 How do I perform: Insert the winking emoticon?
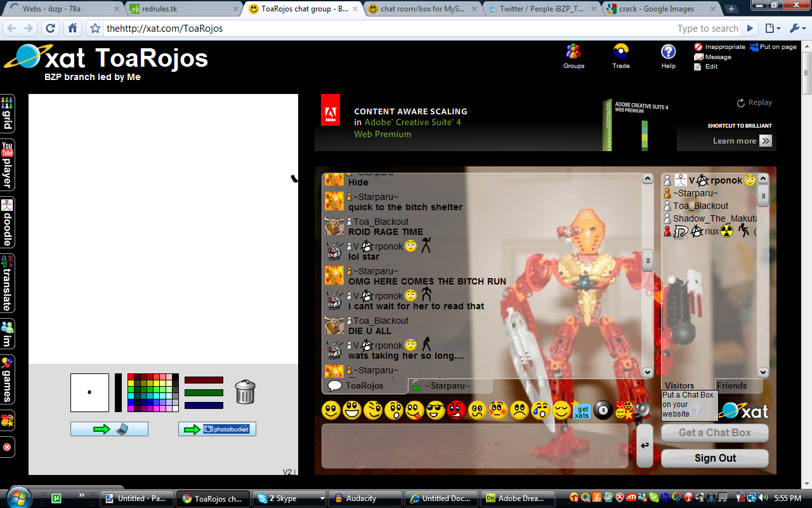click(373, 411)
